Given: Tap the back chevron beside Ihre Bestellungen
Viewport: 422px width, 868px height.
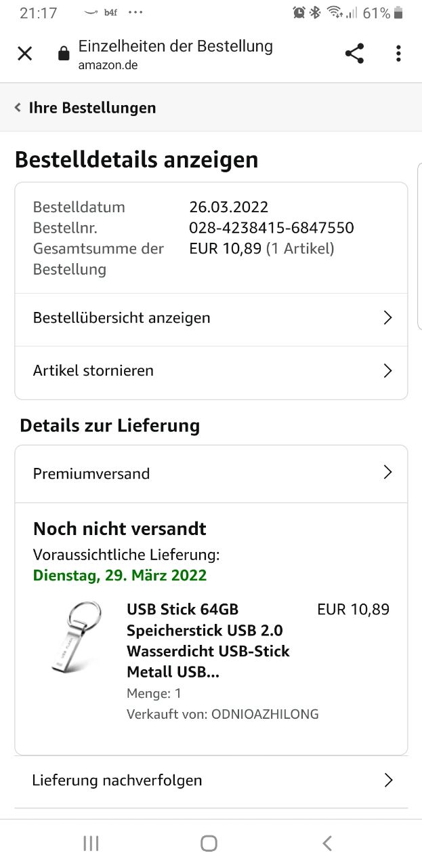Looking at the screenshot, I should [18, 108].
